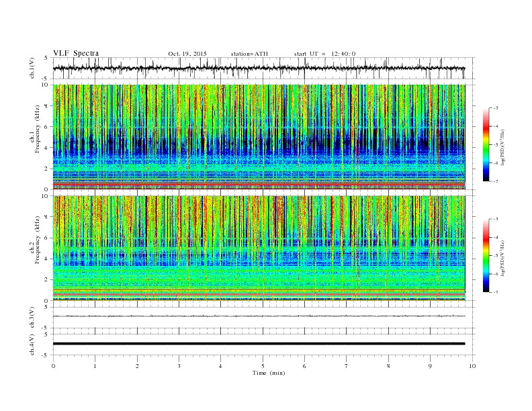Click the "0" tick on the time axis
Viewport: 532px width, 411px height.
pyautogui.click(x=53, y=366)
